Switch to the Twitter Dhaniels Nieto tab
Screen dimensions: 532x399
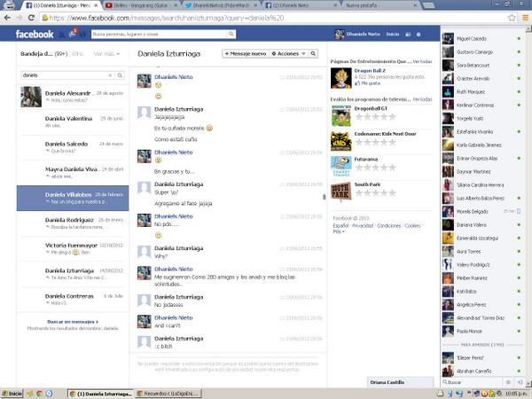pyautogui.click(x=221, y=5)
